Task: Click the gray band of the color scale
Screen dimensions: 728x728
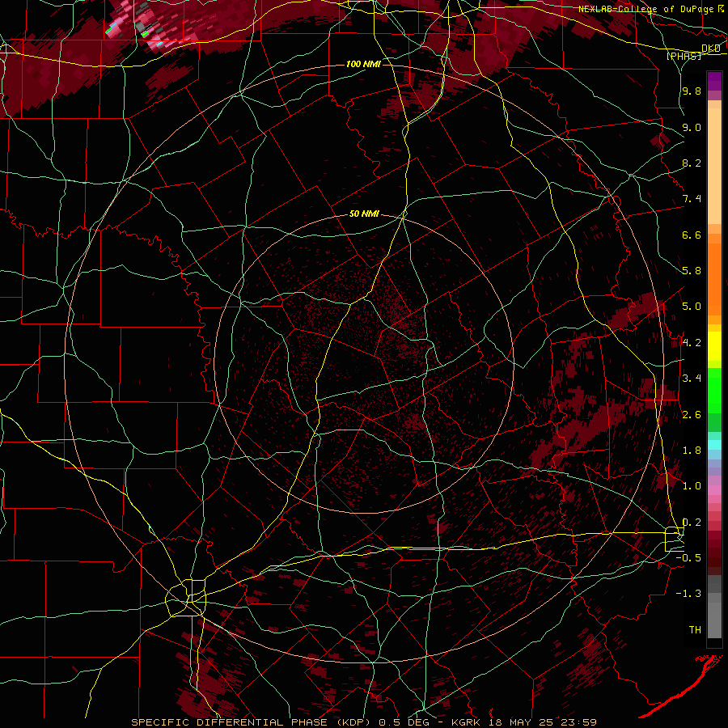Action: click(x=714, y=607)
